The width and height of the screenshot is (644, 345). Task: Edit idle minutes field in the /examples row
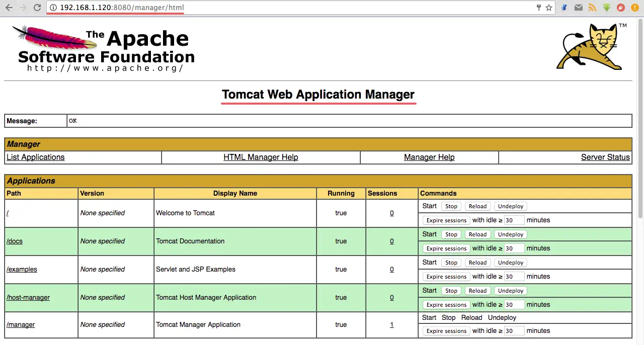(x=514, y=277)
